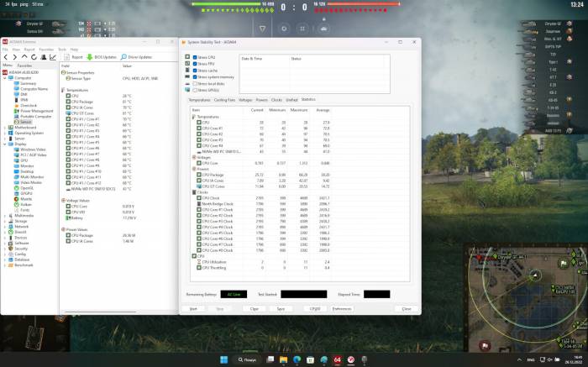The image size is (588, 367).
Task: Switch to the Clocks tab
Action: tap(276, 100)
